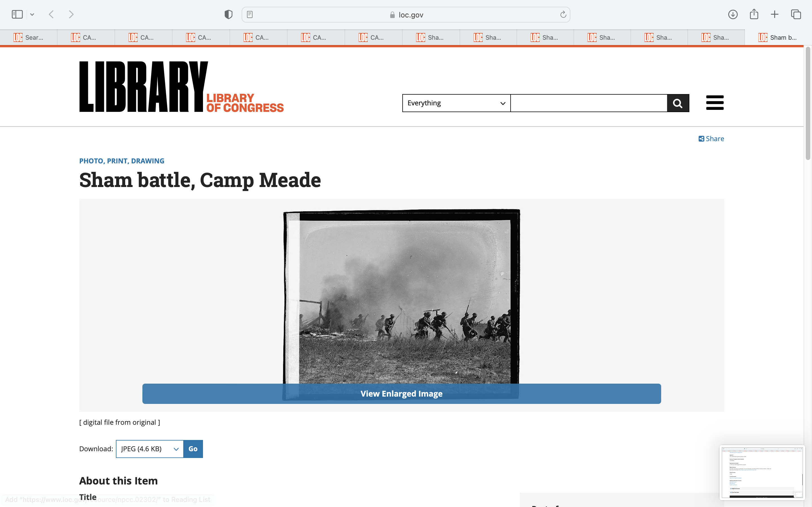
Task: Click the Library of Congress search field
Action: pyautogui.click(x=588, y=103)
